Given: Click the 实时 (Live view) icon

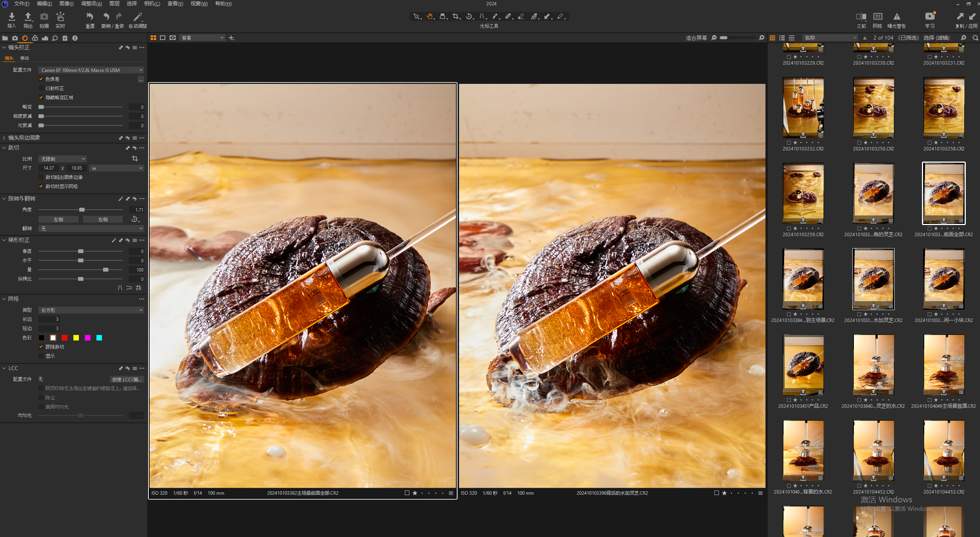Looking at the screenshot, I should click(60, 17).
